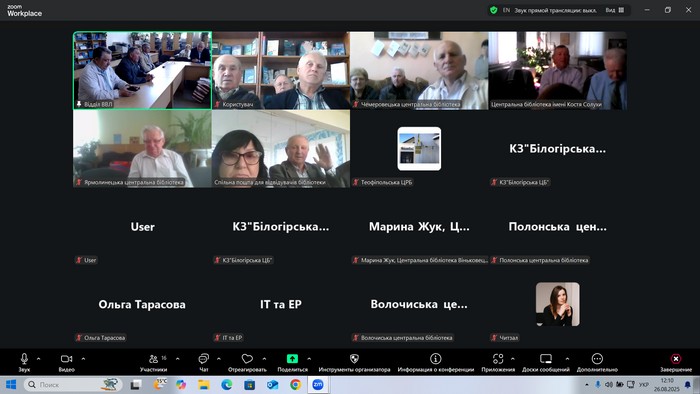Open the Отреагировать reactions heart icon
Screen dimensions: 700x394
[247, 362]
